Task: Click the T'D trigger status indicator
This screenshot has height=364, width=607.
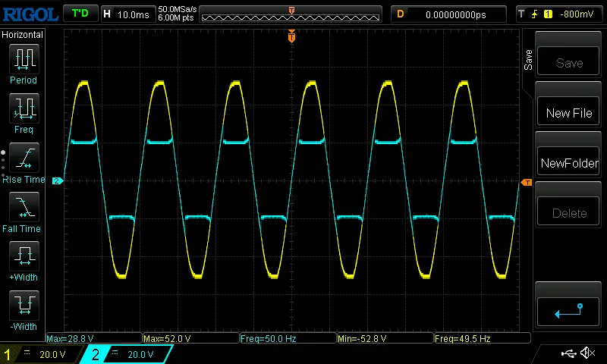Action: pyautogui.click(x=79, y=14)
